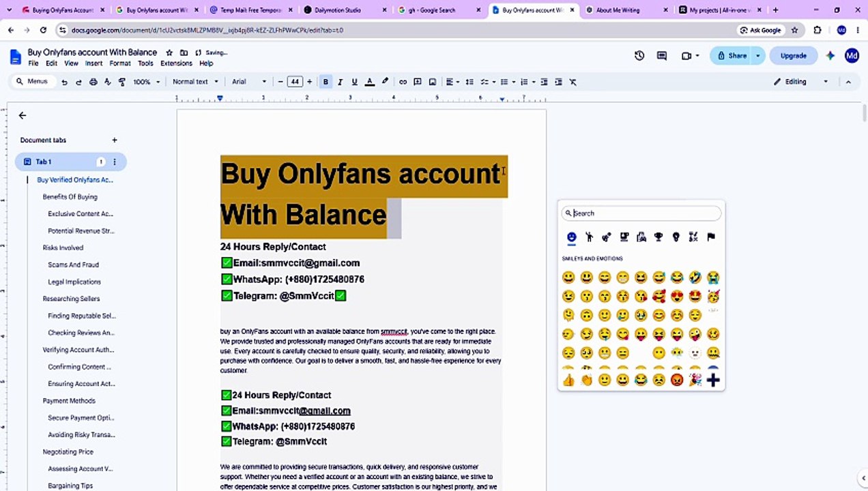868x491 pixels.
Task: Hide the menus with the collapse chevron
Action: pyautogui.click(x=848, y=82)
